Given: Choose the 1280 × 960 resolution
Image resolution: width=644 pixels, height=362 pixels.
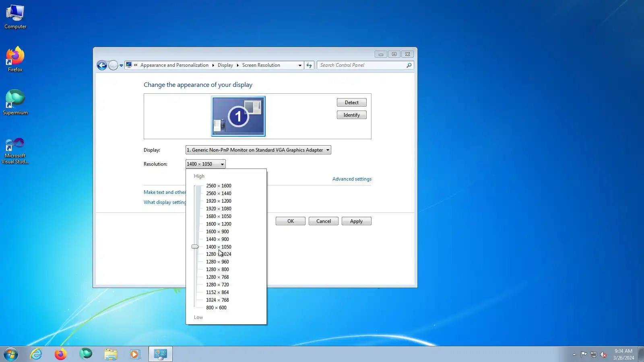Looking at the screenshot, I should click(x=217, y=262).
